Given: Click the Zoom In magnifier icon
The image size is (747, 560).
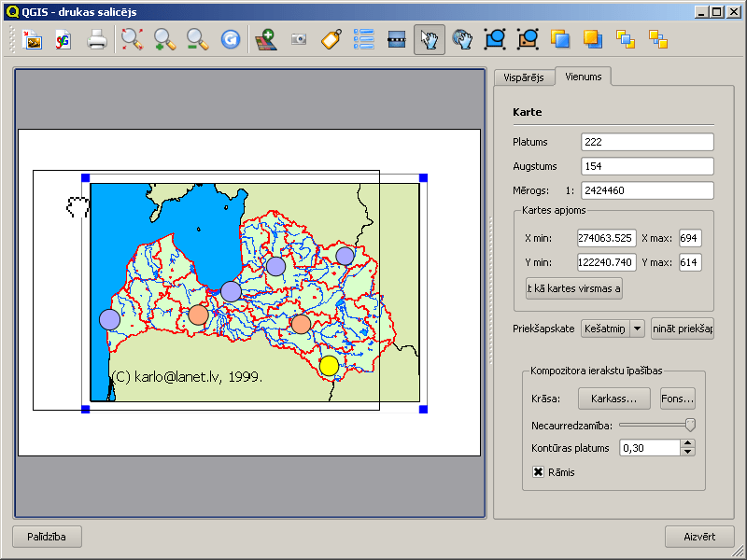Looking at the screenshot, I should point(165,40).
